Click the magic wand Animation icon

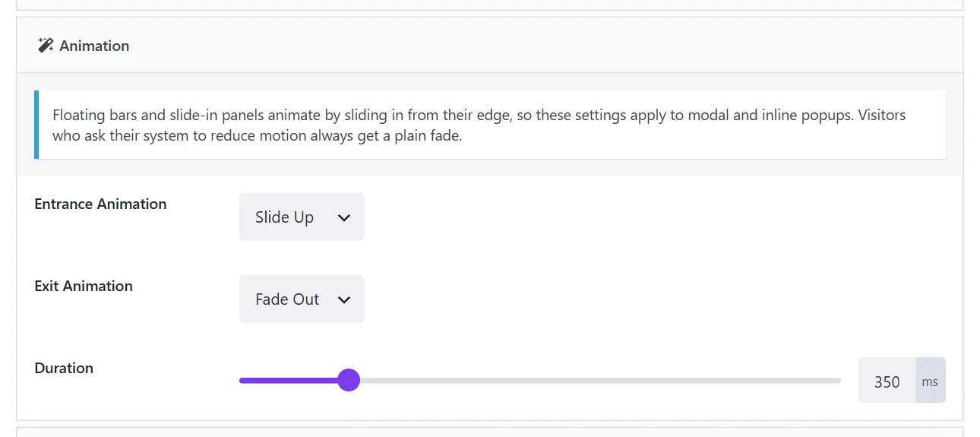tap(46, 46)
